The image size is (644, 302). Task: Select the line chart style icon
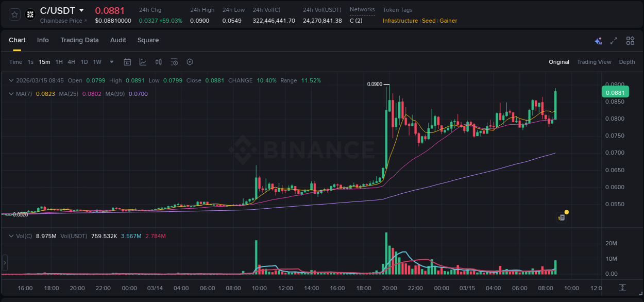[x=142, y=62]
